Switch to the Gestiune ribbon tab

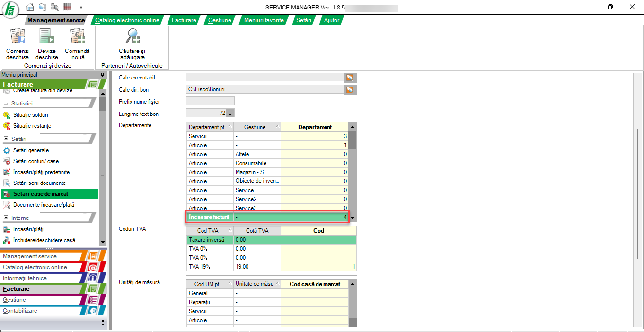pos(219,20)
